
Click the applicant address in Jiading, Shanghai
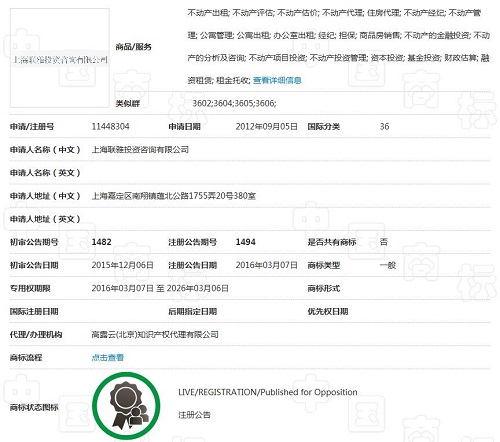174,196
